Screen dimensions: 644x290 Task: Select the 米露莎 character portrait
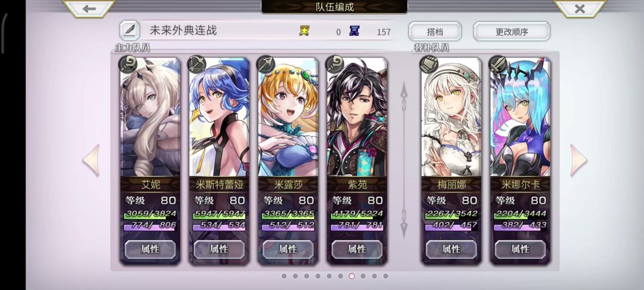(x=288, y=117)
